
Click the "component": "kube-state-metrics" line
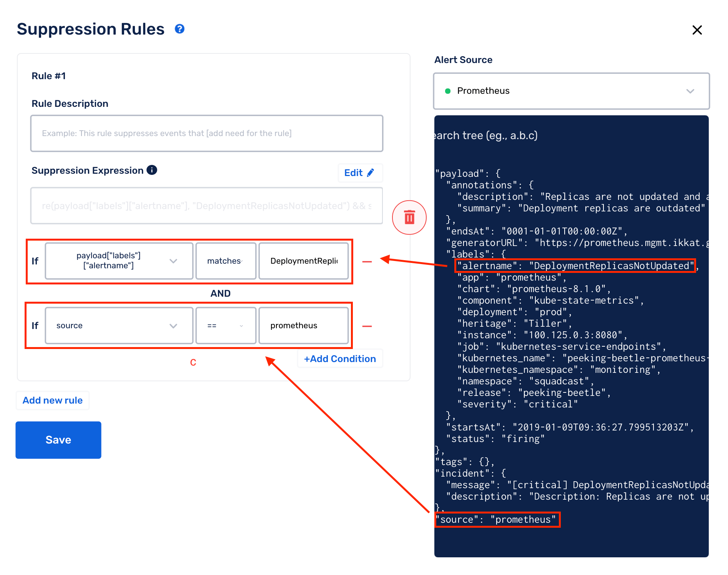point(551,301)
